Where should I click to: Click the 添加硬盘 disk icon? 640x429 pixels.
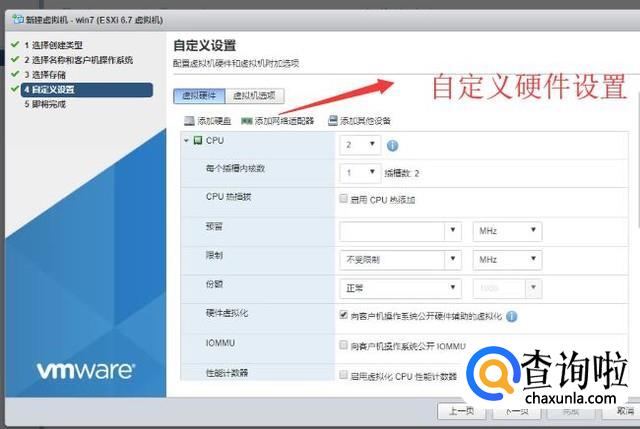[x=189, y=121]
